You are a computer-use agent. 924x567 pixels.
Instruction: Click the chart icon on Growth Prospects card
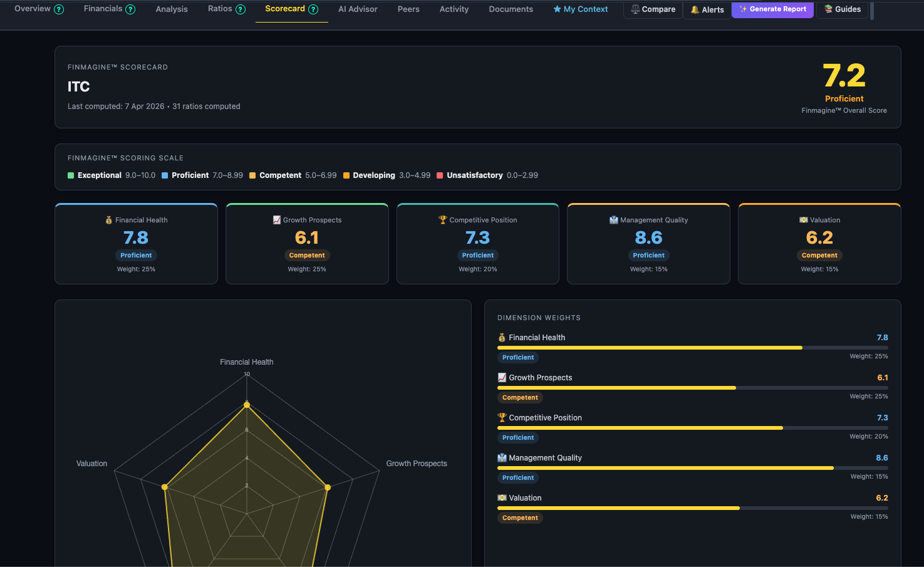tap(276, 220)
